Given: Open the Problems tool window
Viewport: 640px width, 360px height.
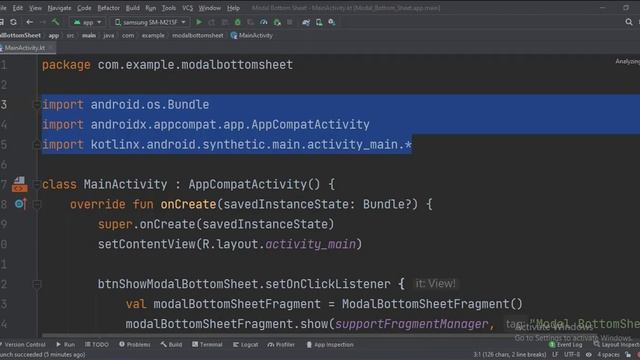Looking at the screenshot, I should tap(135, 344).
